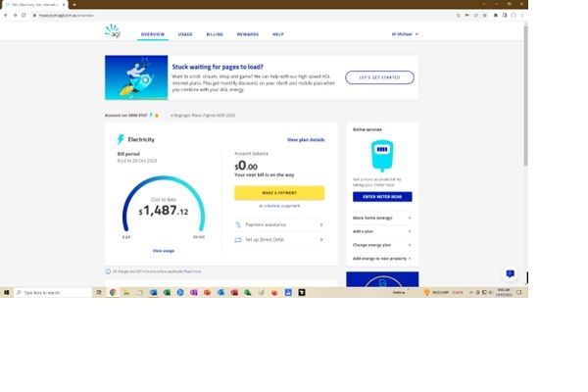This screenshot has height=392, width=588.
Task: Click the Direct Debit icon
Action: tap(238, 239)
